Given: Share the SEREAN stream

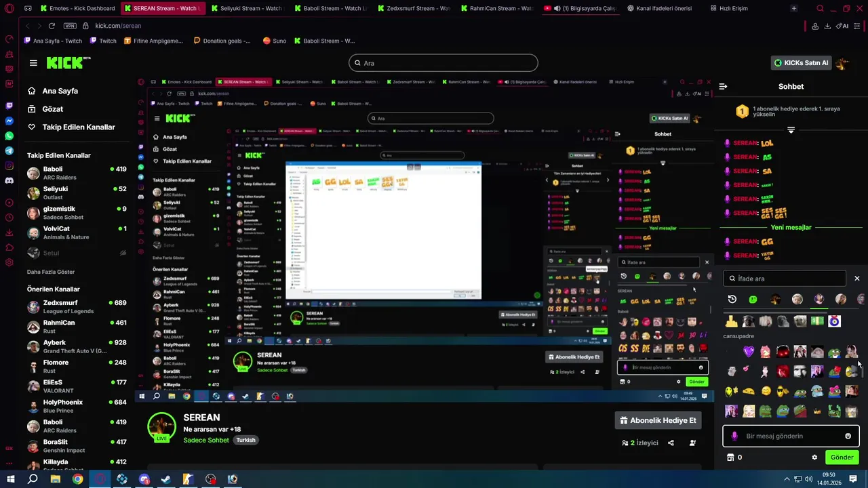Looking at the screenshot, I should (x=671, y=443).
